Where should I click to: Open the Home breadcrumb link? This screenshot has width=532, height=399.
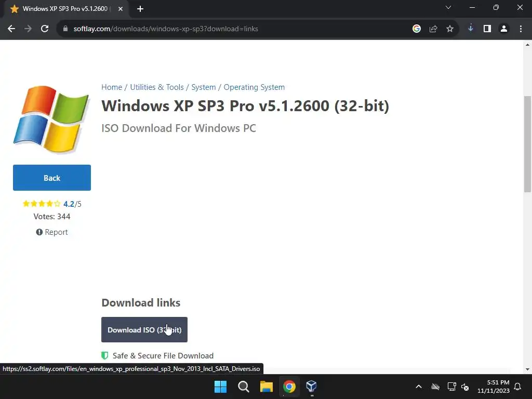(x=112, y=87)
